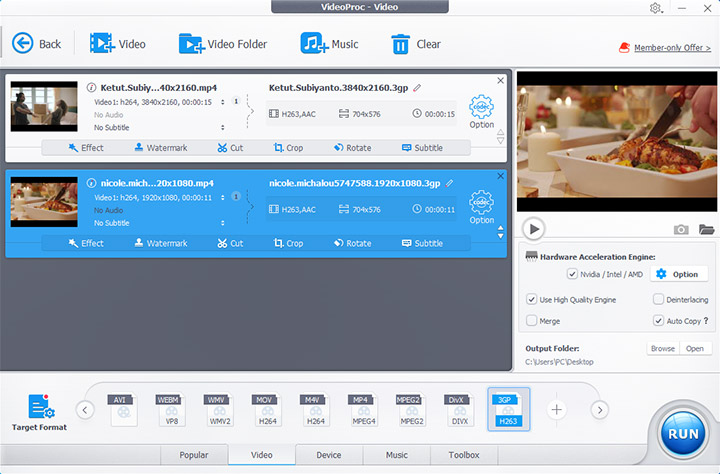Expand video track selector for Ketut.Subiyanto file

tap(223, 102)
